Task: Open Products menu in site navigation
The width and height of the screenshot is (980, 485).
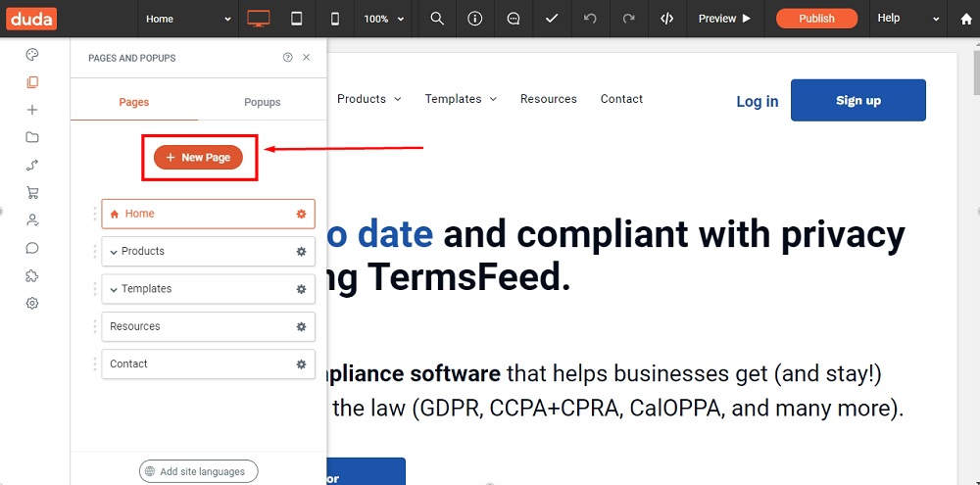Action: (x=368, y=99)
